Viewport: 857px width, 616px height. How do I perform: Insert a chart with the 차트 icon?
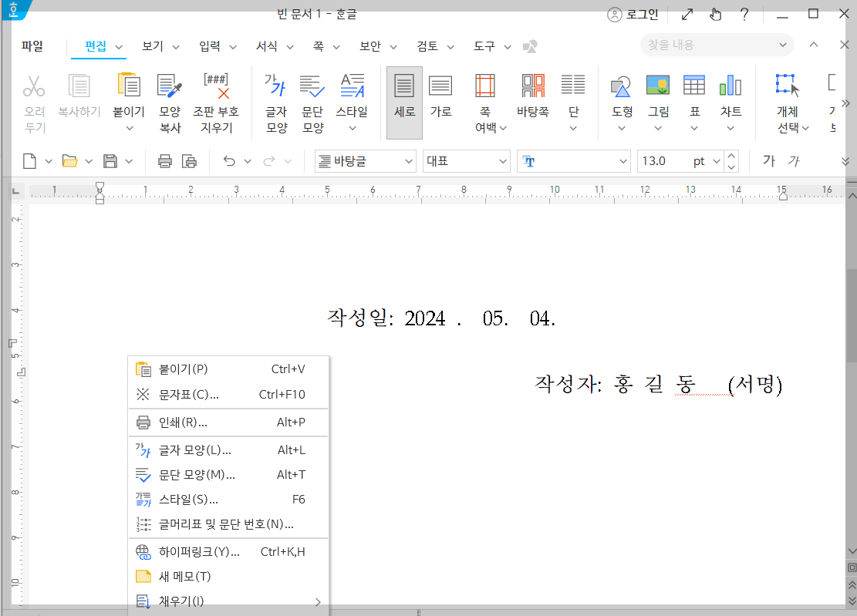point(730,93)
